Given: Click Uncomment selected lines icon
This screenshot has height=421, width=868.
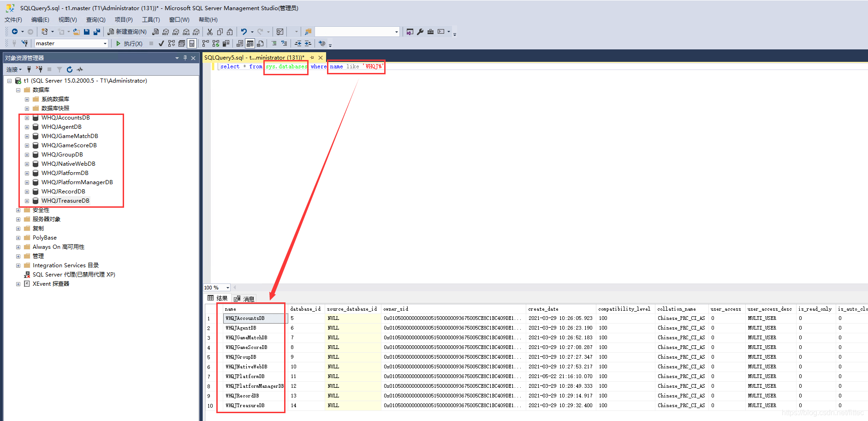Looking at the screenshot, I should tap(284, 43).
